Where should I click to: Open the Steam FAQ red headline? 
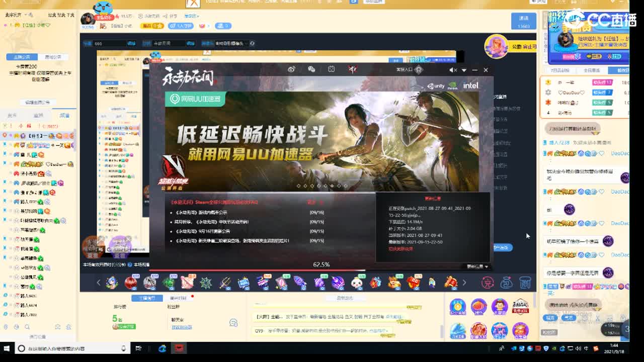pos(215,202)
